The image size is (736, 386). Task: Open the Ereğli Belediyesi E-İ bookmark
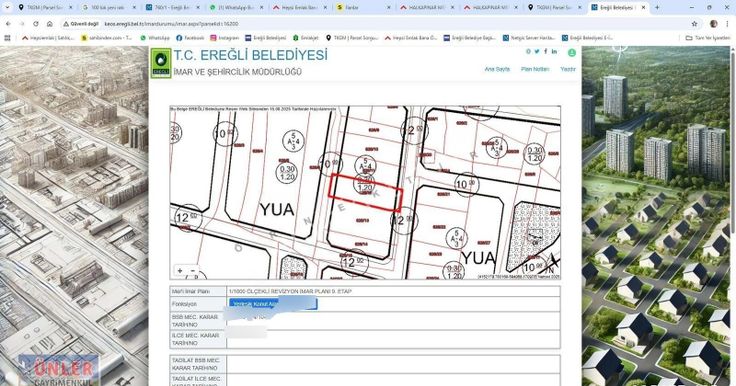tap(587, 38)
